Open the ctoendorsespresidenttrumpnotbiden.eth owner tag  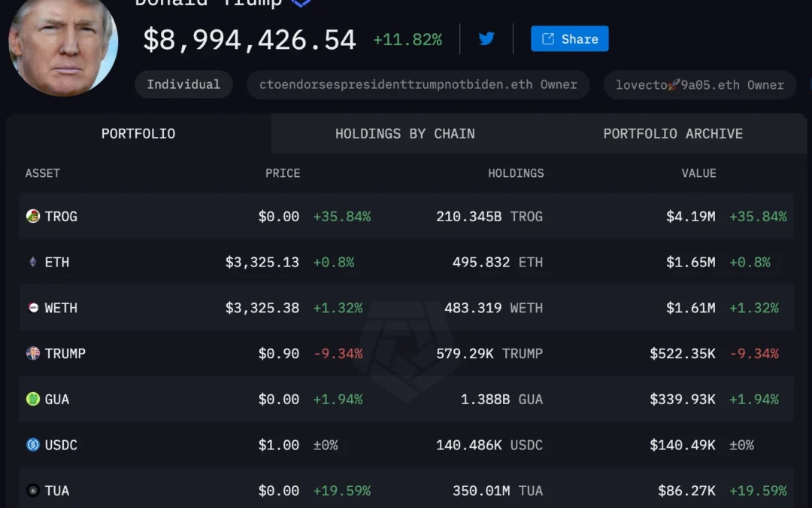click(418, 84)
